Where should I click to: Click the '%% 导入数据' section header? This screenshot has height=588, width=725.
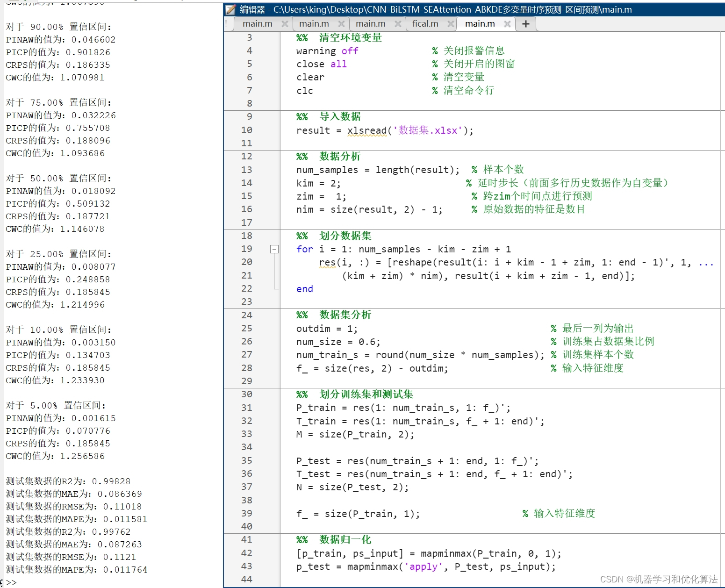(x=329, y=116)
